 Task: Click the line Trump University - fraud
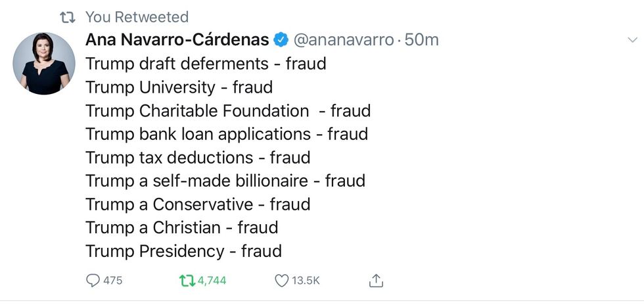pos(179,87)
